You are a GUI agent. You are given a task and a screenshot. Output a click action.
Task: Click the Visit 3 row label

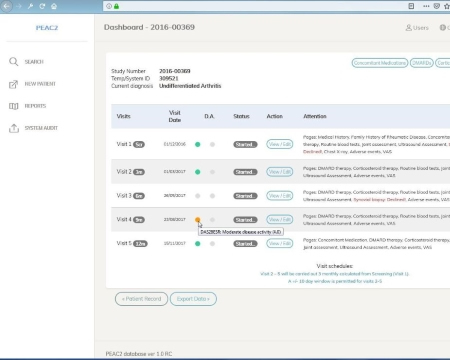(124, 196)
